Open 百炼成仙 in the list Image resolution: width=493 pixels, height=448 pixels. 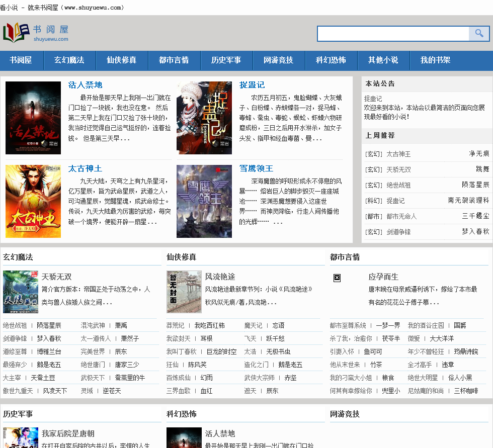(x=178, y=378)
